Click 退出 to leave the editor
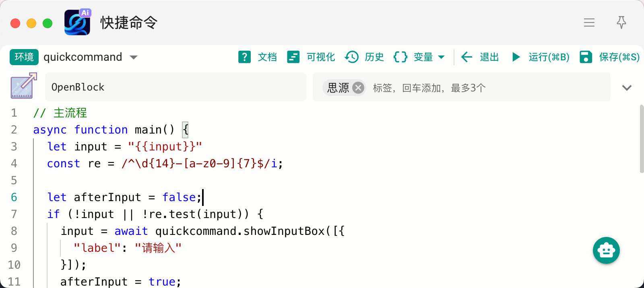Screen dimensions: 644x288 [x=489, y=57]
